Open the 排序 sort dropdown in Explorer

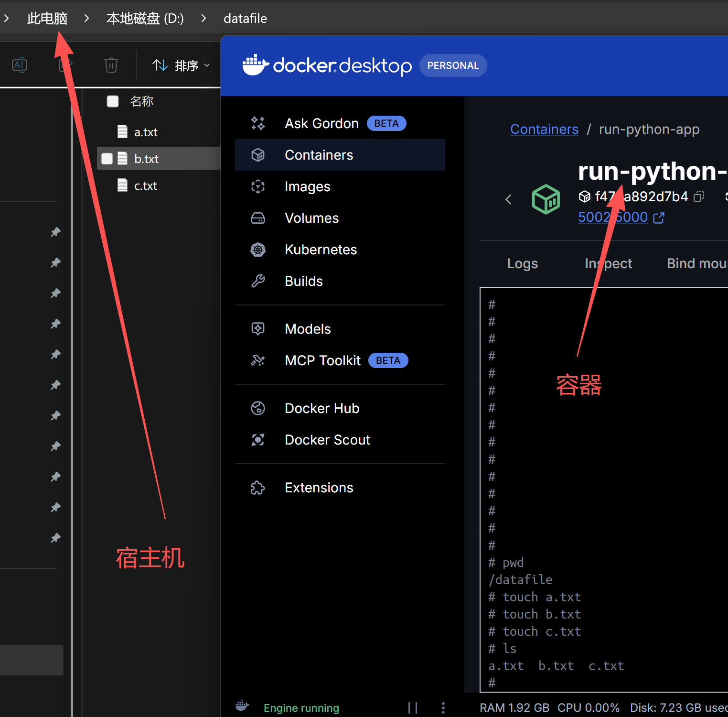181,65
